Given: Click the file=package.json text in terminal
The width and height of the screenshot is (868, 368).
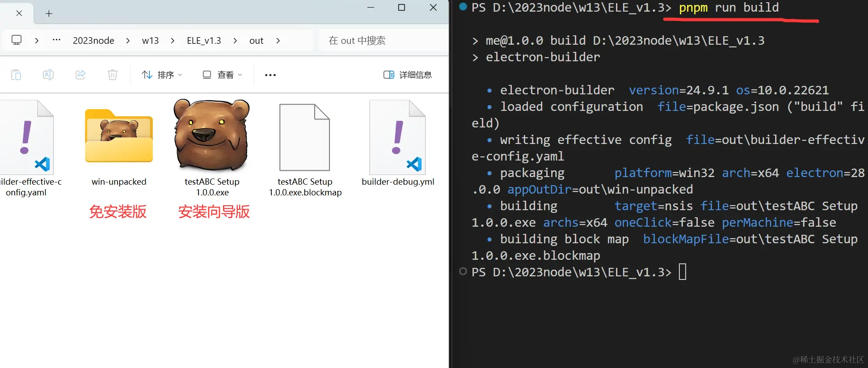Looking at the screenshot, I should point(718,107).
